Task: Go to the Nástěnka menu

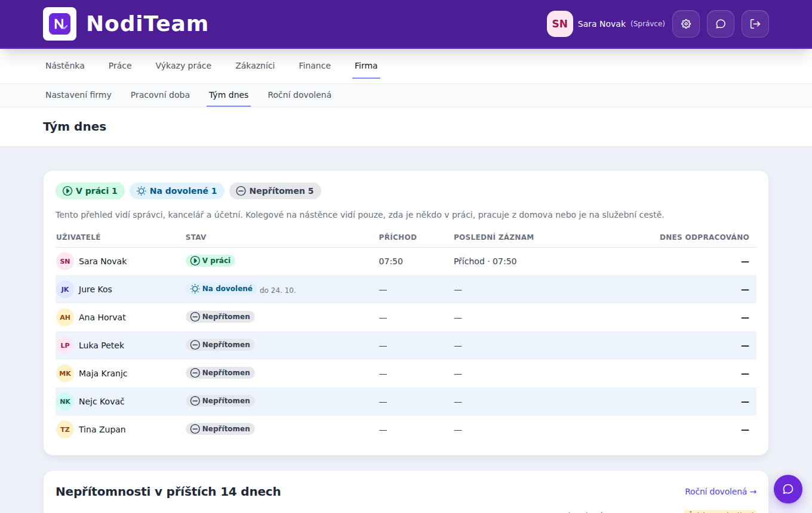Action: 65,66
